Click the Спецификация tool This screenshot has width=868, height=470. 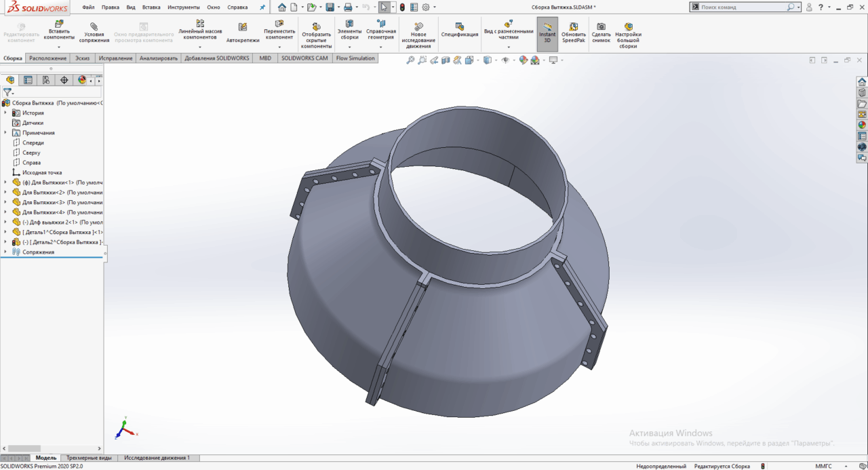click(x=459, y=31)
